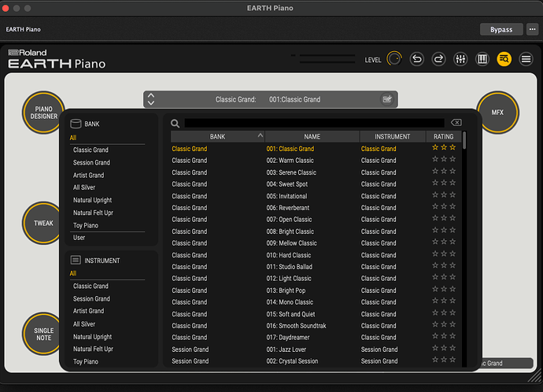Click the undo arrow icon
The height and width of the screenshot is (392, 543).
click(x=417, y=59)
